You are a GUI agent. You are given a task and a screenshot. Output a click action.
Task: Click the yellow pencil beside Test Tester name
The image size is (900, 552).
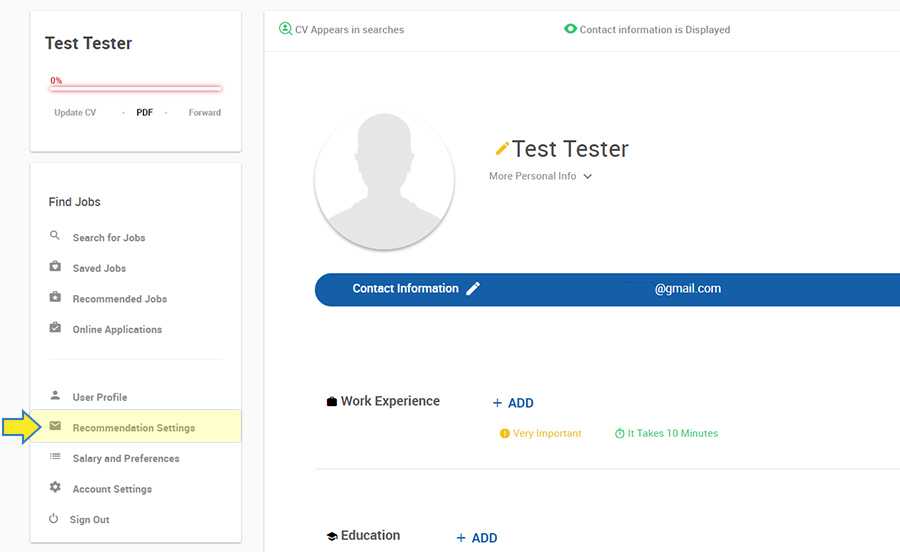pos(502,149)
